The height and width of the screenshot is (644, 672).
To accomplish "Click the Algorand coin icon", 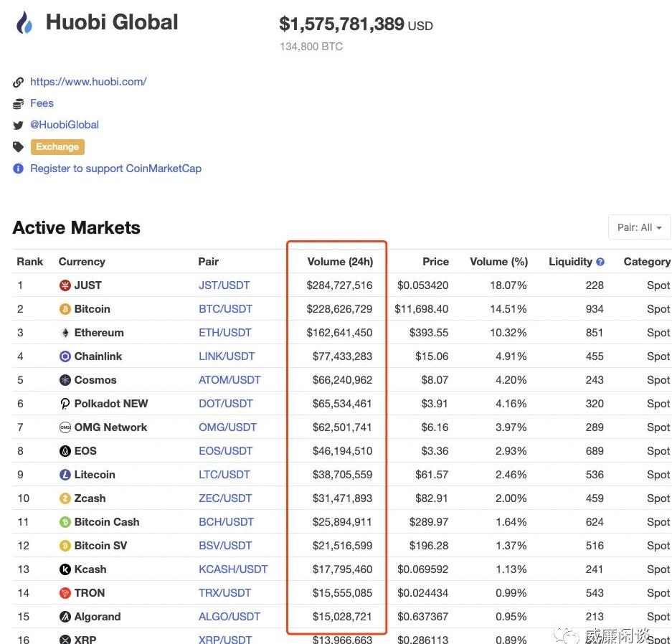I will click(x=65, y=617).
